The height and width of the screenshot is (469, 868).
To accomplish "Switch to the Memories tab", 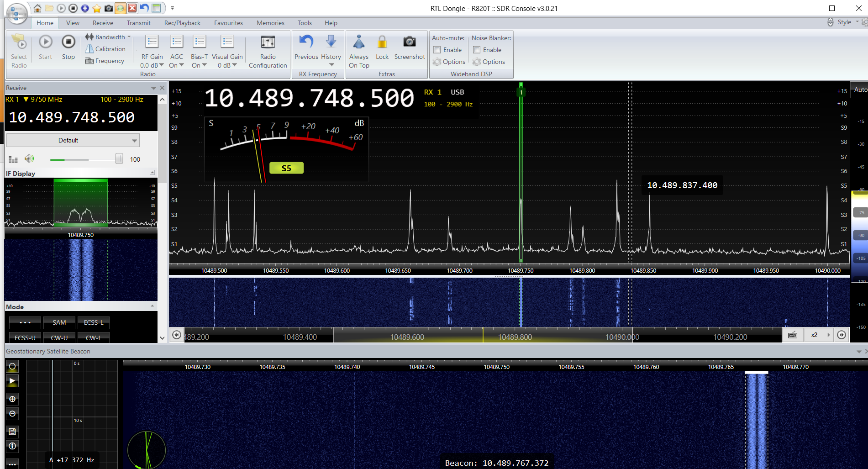I will point(270,23).
